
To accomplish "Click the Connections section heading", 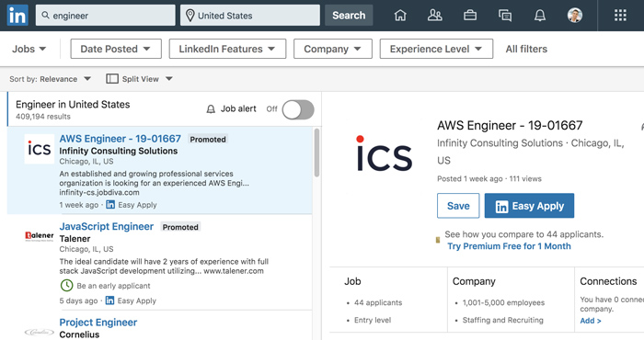I will pyautogui.click(x=608, y=281).
